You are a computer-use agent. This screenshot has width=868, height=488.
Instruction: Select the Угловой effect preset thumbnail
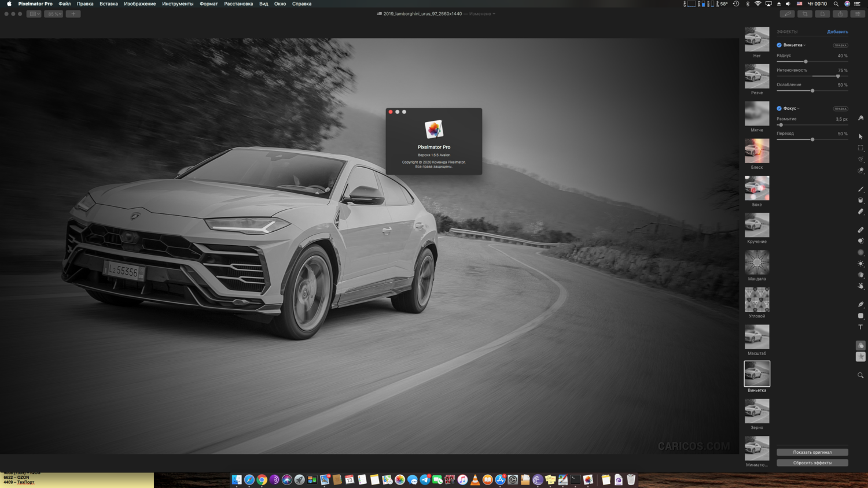tap(757, 300)
